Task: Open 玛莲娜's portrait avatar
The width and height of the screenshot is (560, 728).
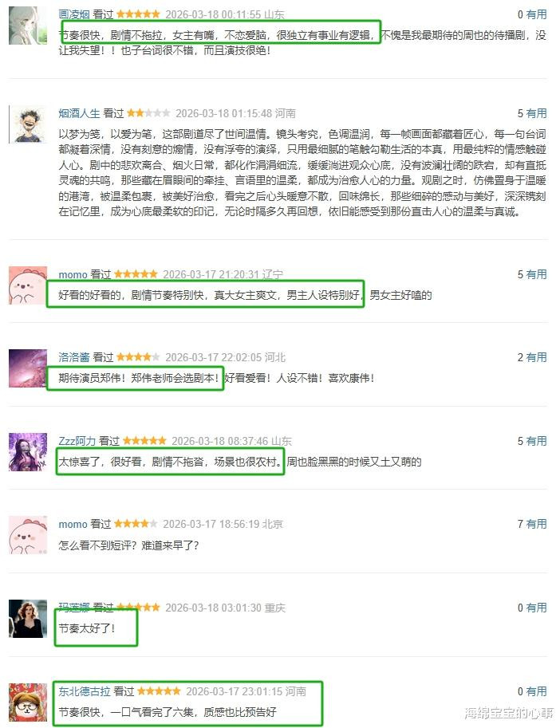Action: click(x=28, y=619)
